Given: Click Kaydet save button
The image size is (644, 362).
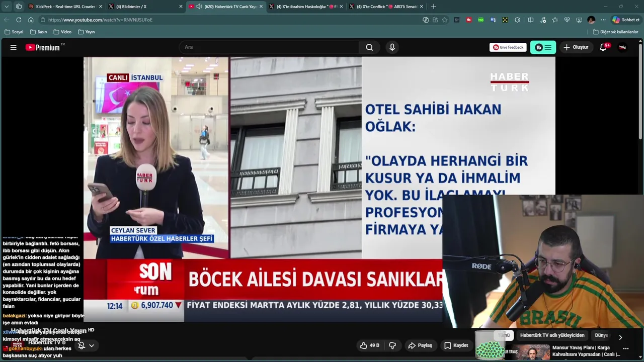Looking at the screenshot, I should [x=456, y=345].
